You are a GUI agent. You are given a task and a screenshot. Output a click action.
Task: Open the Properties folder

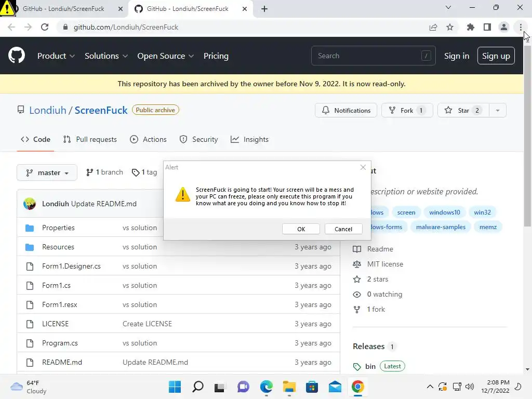click(x=58, y=228)
